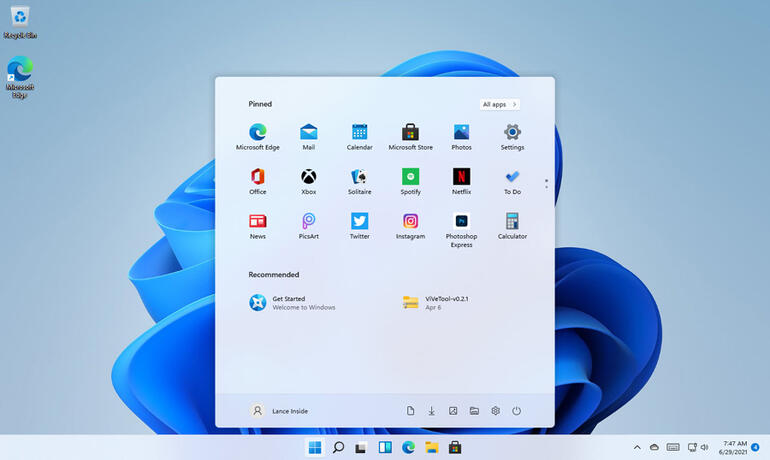The image size is (770, 460).
Task: Launch Netflix
Action: [461, 181]
